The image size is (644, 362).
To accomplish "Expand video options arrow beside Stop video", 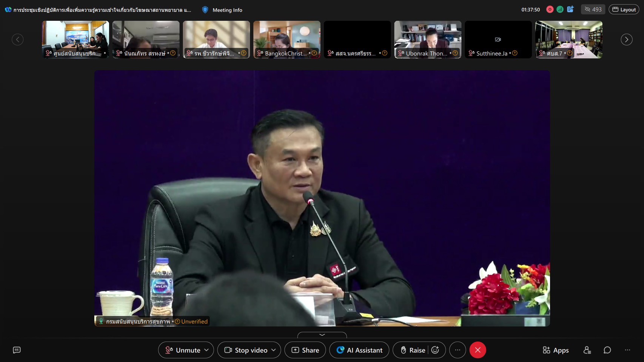I will pyautogui.click(x=274, y=350).
